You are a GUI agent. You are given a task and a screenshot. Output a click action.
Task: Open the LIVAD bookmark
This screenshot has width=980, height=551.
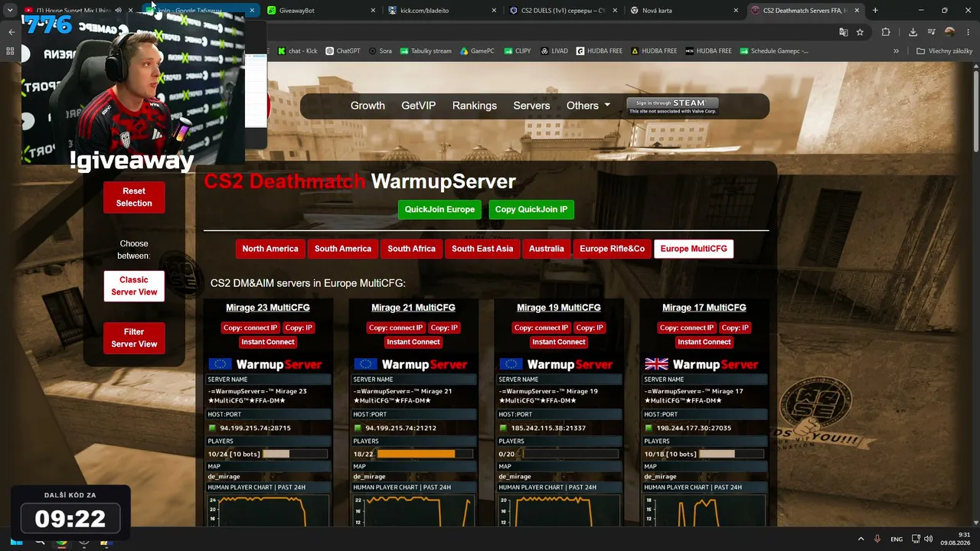click(x=554, y=51)
